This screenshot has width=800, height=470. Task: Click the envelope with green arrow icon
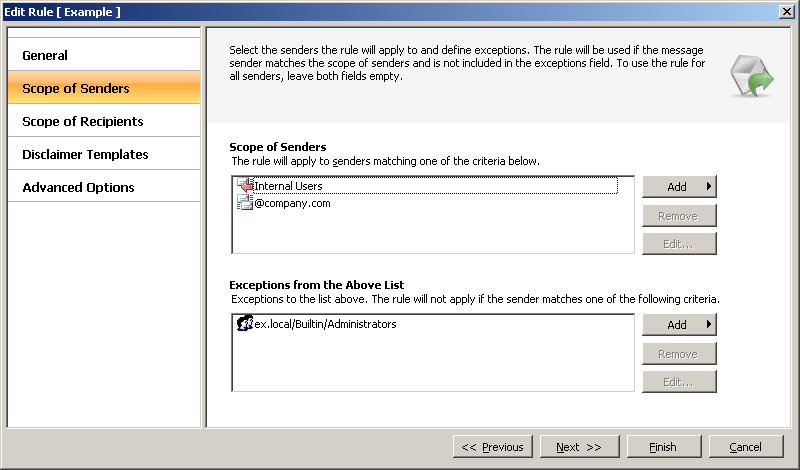tap(752, 77)
